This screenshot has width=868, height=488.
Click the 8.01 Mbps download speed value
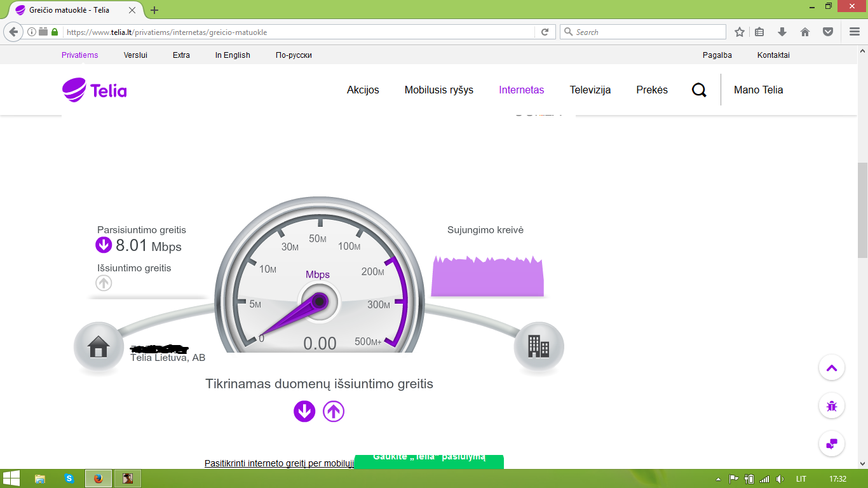click(x=149, y=246)
